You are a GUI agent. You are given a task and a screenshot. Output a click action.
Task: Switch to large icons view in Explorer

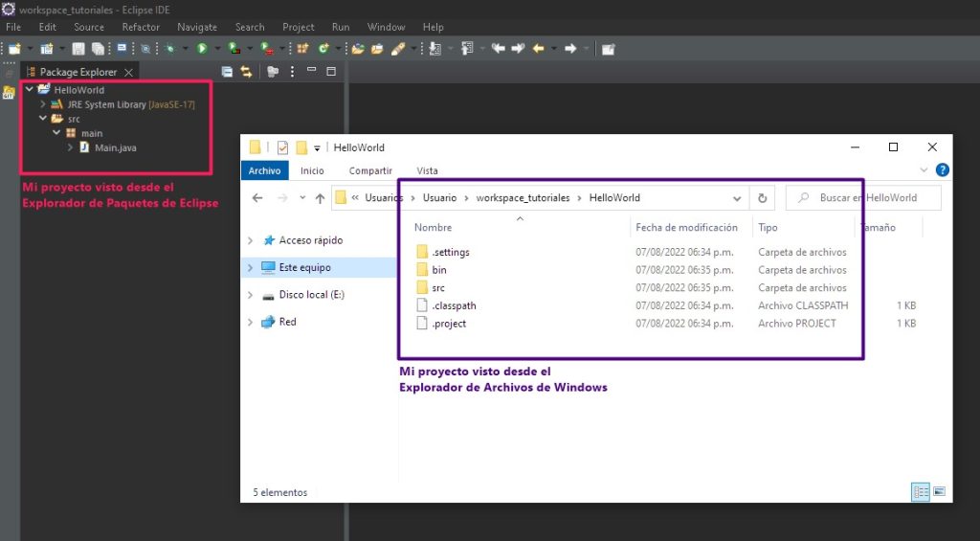coord(939,492)
